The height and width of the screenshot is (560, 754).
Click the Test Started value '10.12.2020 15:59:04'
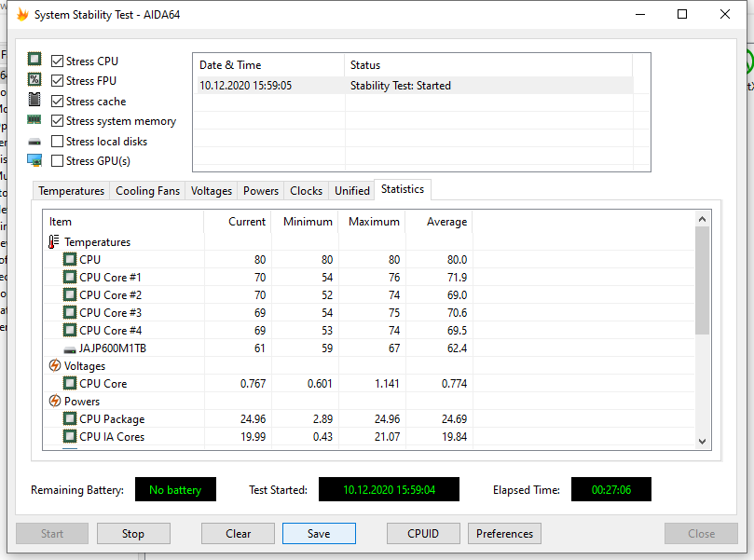(x=389, y=489)
